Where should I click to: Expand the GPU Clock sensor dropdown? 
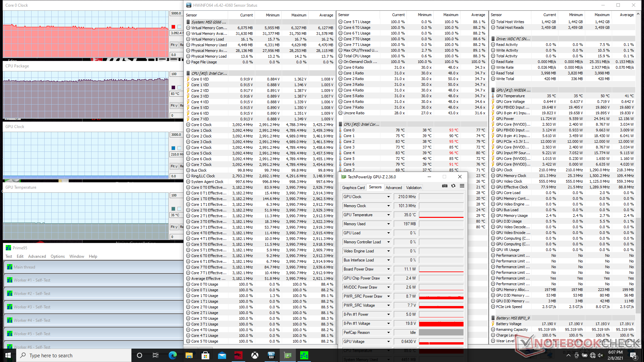tap(388, 197)
